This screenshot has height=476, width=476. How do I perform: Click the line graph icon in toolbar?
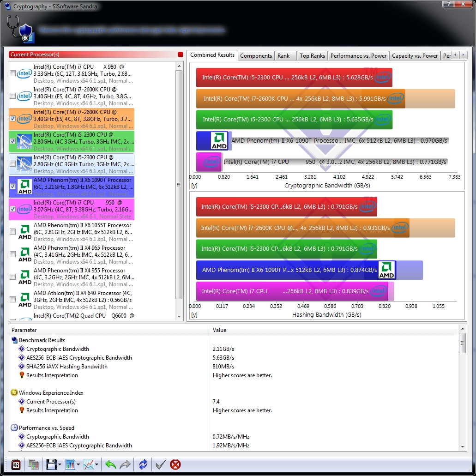pyautogui.click(x=89, y=464)
